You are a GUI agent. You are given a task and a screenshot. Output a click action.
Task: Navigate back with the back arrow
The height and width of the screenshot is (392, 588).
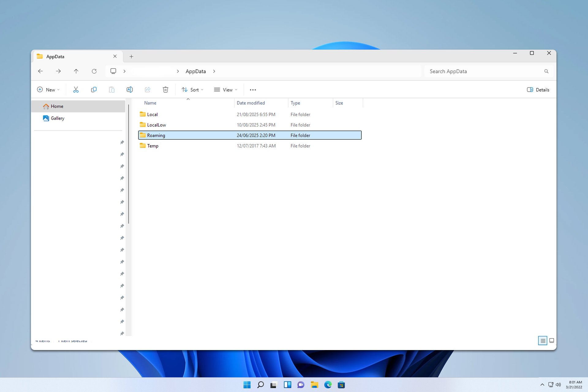pos(40,71)
